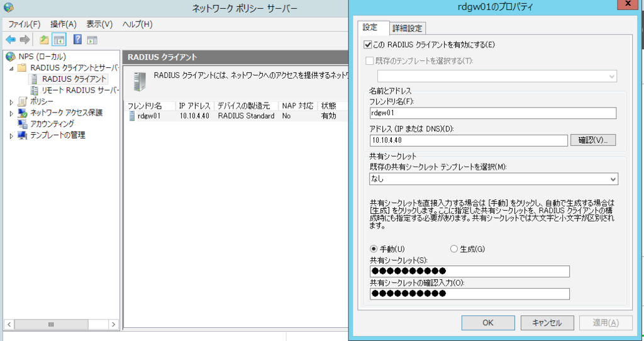The image size is (644, 341).
Task: Click the 共有シークレット(S) password field
Action: [469, 271]
